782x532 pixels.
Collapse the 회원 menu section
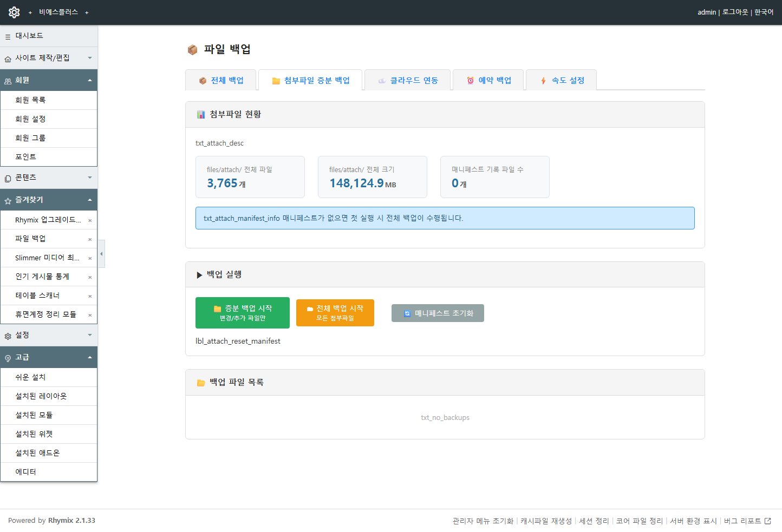[90, 80]
